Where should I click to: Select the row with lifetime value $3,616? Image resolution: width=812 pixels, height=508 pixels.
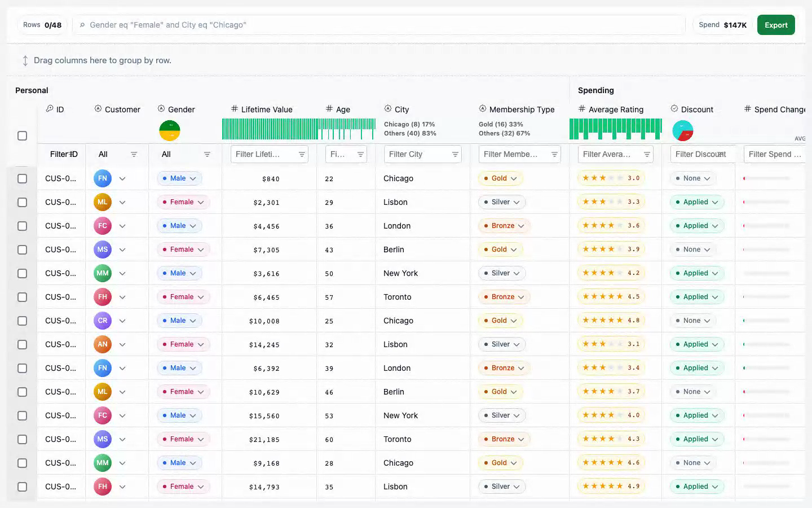(x=22, y=273)
